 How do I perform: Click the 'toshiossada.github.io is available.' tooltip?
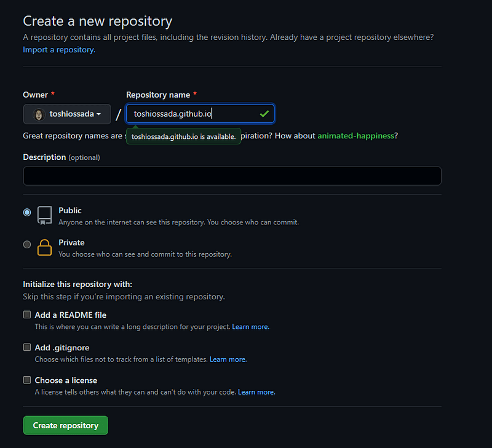183,136
